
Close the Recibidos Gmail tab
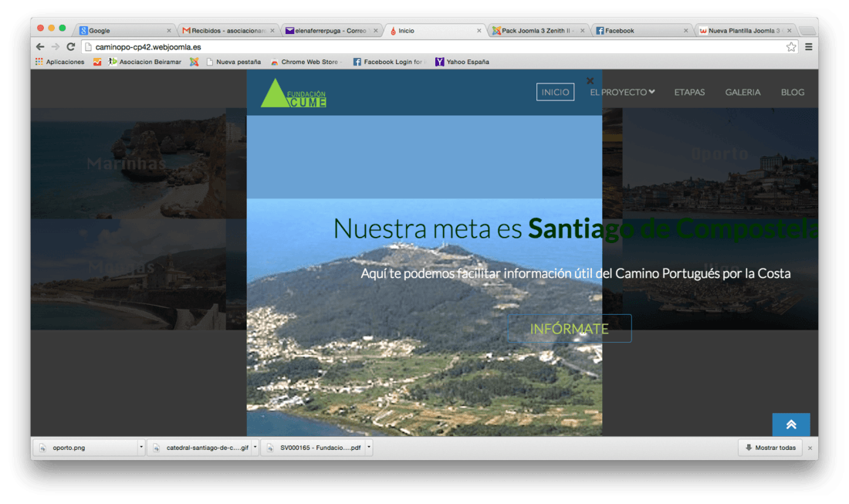tap(272, 31)
